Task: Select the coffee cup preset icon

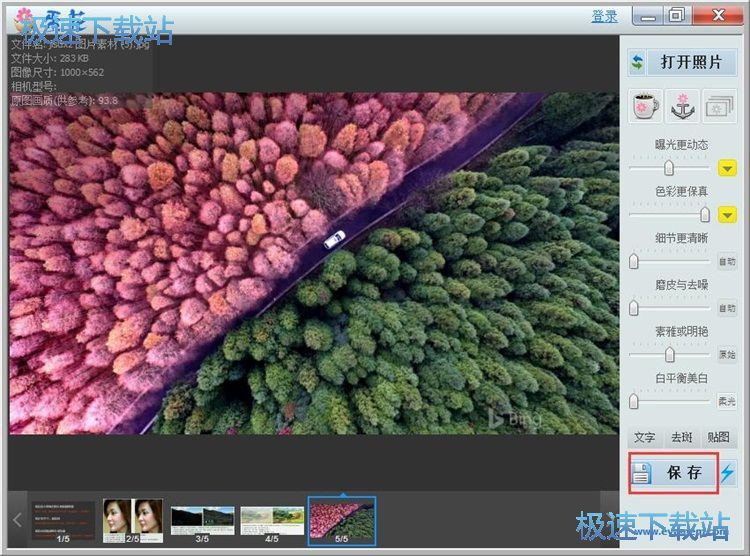Action: (645, 105)
